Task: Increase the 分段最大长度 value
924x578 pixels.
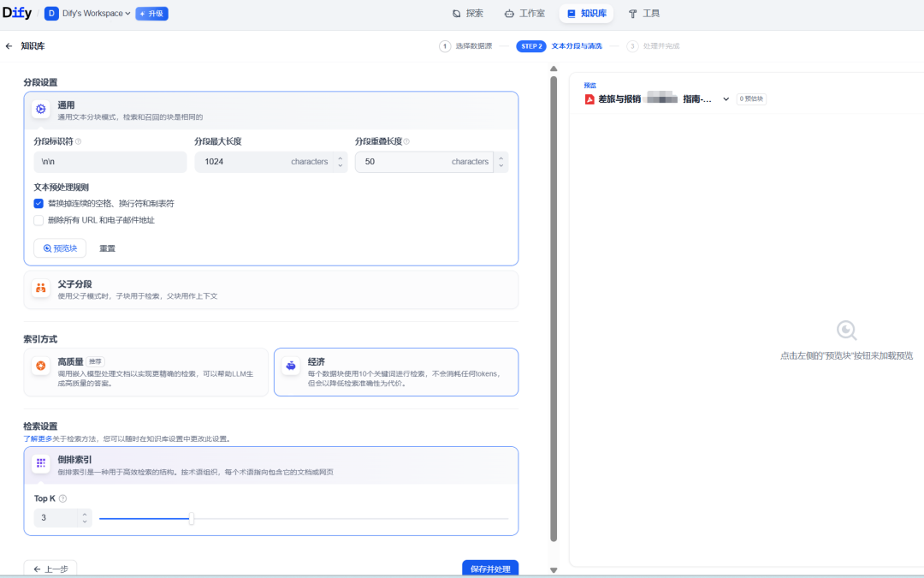Action: (340, 158)
